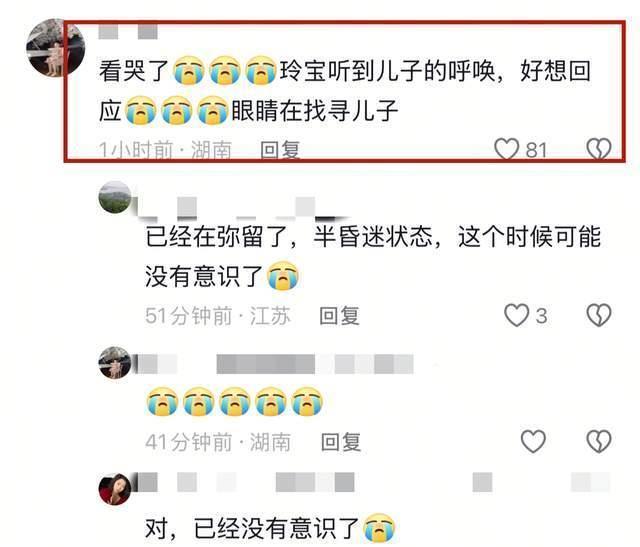
Task: Select blurred username above 对，已经没有意识了
Action: coord(373,482)
